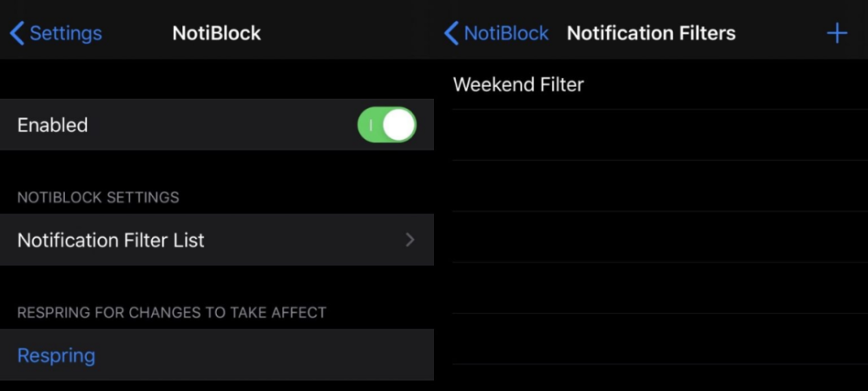Image resolution: width=868 pixels, height=391 pixels.
Task: Disable the Enabled switch
Action: tap(387, 124)
